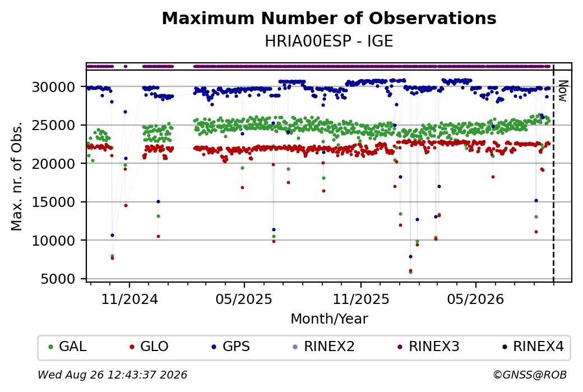
Task: Click the 30000 y-axis tick label
Action: [x=54, y=87]
